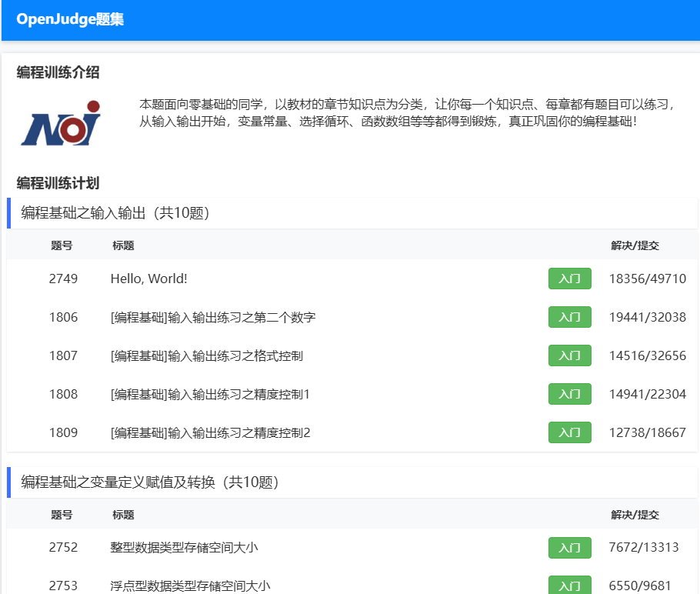
Task: Click the stat 14941/22304
Action: coord(648,394)
